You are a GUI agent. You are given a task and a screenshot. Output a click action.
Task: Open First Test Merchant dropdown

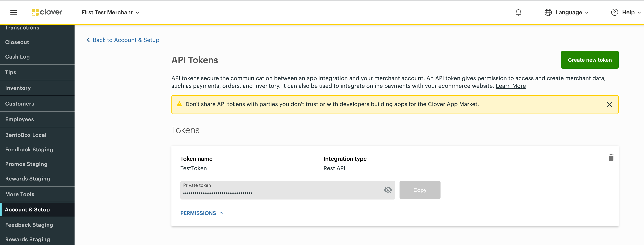110,12
